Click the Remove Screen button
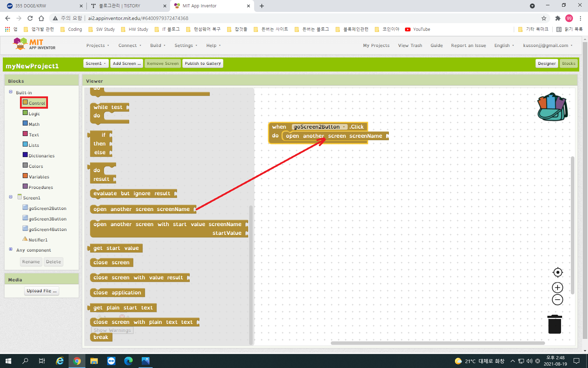 pos(163,63)
